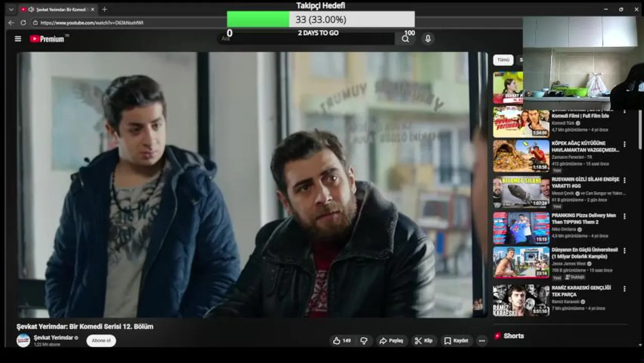
Task: Open options for RUSYANIN GİZLİ SİLAHI video
Action: 624,180
